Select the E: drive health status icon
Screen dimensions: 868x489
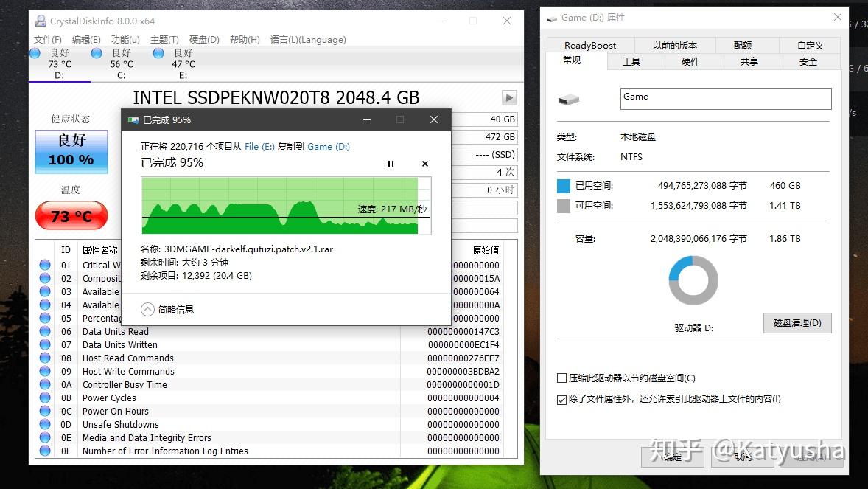point(158,53)
